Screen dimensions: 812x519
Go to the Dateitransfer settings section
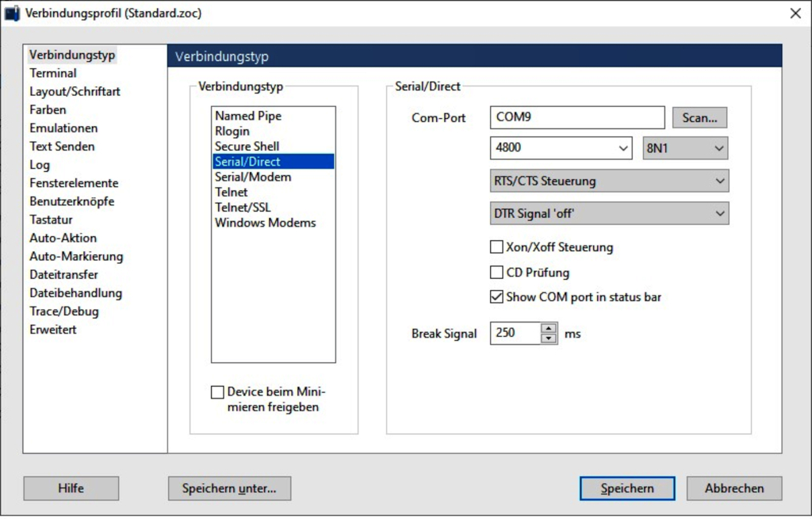pos(64,275)
